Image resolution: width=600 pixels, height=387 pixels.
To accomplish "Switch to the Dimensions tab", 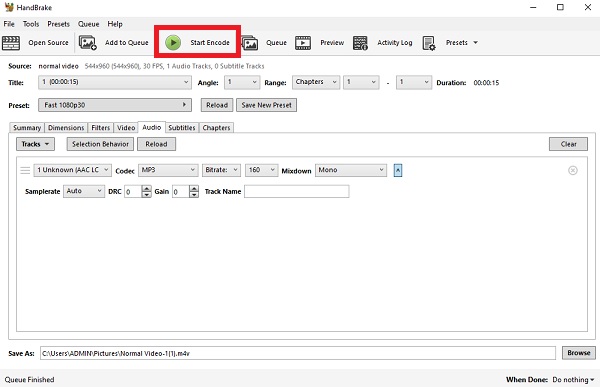I will (x=66, y=127).
